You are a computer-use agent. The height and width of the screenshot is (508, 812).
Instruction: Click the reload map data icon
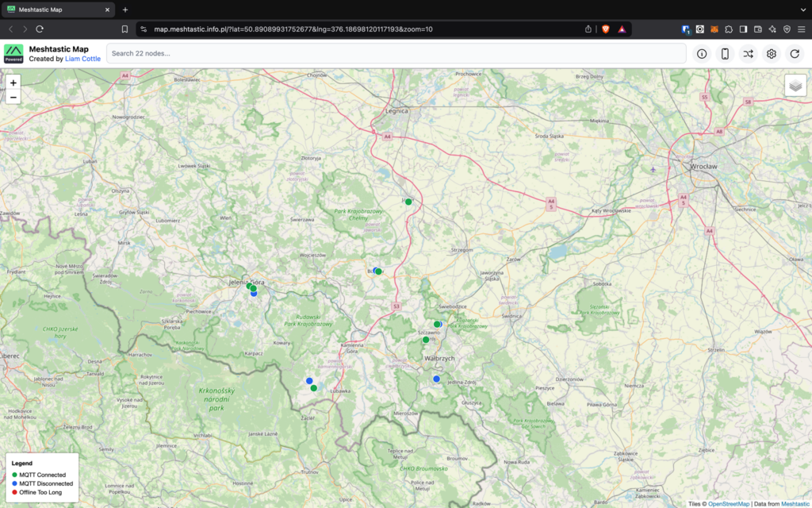click(795, 54)
